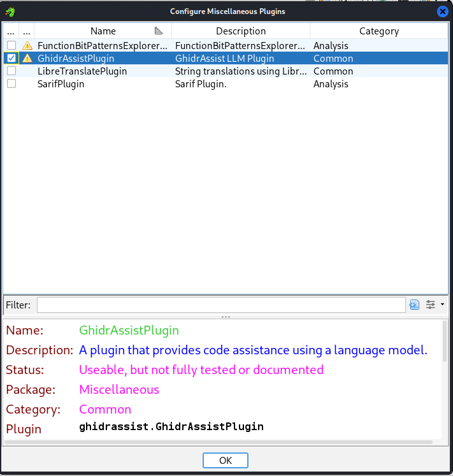Click the splitter handle dots below filter

click(x=226, y=317)
